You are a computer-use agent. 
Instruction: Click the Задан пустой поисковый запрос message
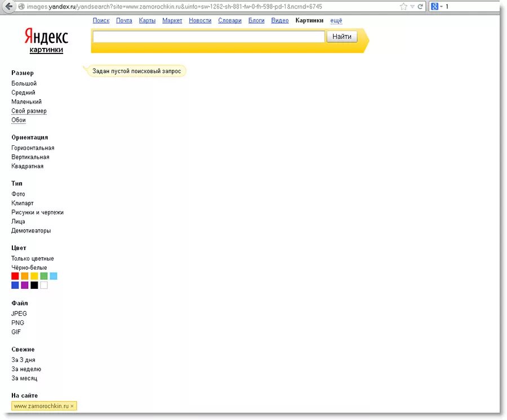137,71
